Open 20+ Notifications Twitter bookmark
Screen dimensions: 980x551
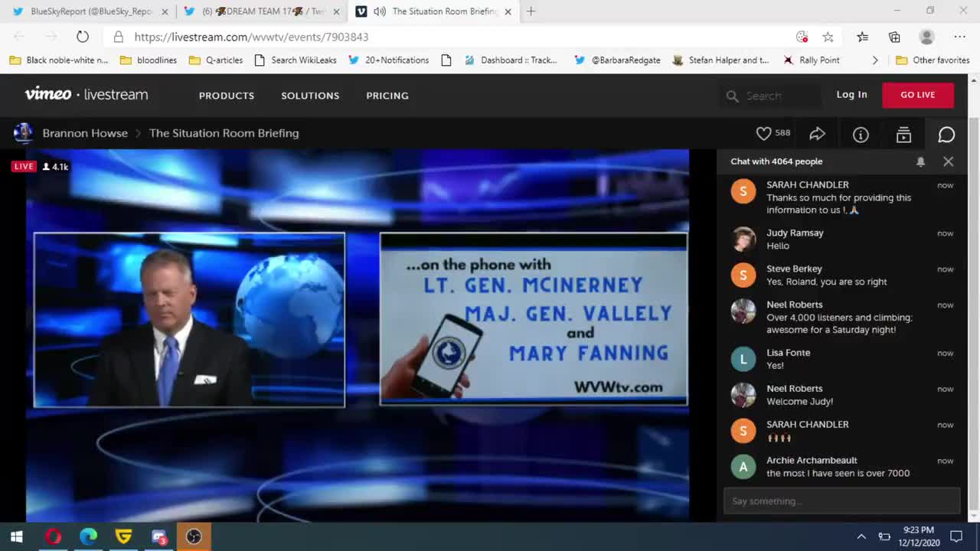(389, 60)
